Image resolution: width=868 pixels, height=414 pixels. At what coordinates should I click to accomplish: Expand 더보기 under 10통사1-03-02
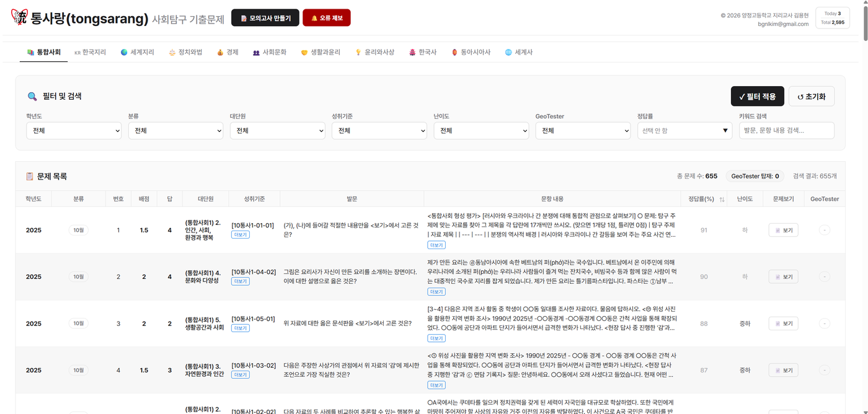click(x=240, y=375)
